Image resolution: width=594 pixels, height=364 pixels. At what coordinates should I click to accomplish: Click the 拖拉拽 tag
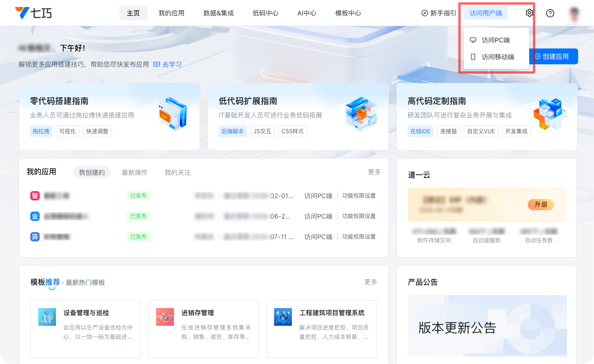(41, 131)
